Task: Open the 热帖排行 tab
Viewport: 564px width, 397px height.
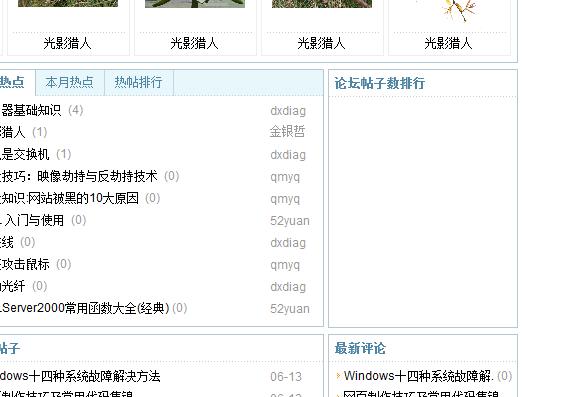Action: click(x=139, y=83)
